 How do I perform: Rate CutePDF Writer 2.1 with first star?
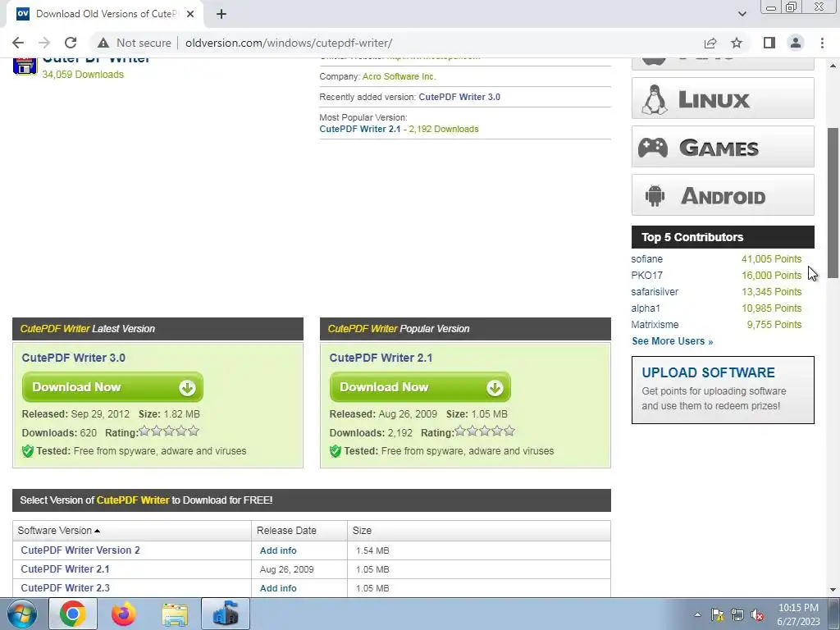(x=459, y=431)
